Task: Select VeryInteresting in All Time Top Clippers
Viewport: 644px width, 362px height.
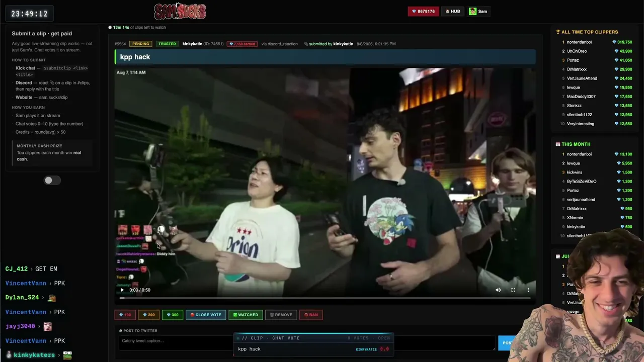Action: pos(581,124)
